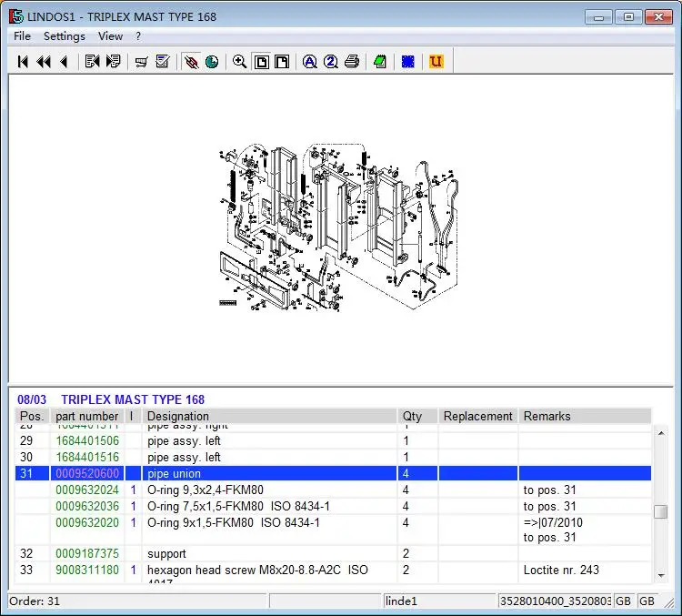Click the Pos. column header
Screen dimensions: 682x616
pyautogui.click(x=32, y=416)
